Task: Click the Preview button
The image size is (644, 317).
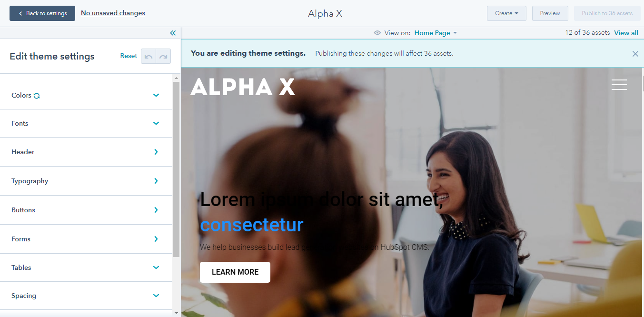Action: coord(550,13)
